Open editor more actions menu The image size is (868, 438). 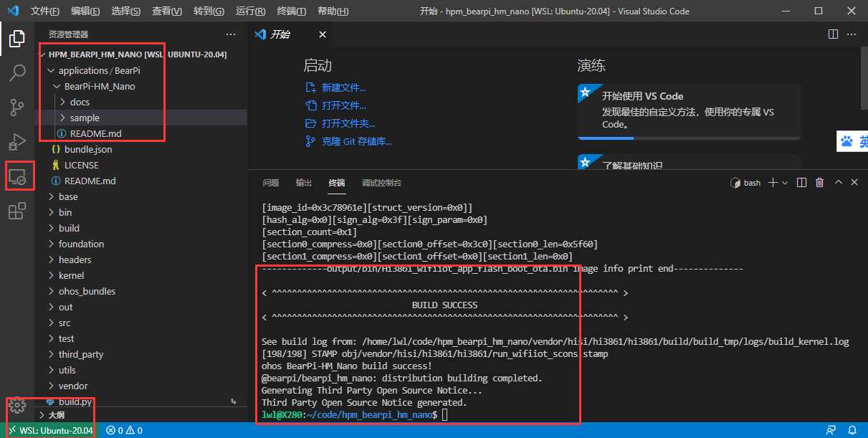point(852,34)
